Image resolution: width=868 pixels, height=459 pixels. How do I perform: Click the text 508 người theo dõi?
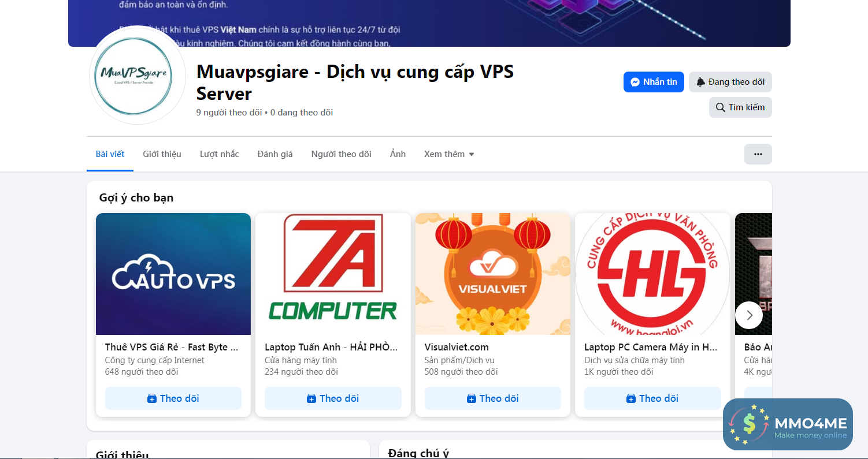pos(461,372)
